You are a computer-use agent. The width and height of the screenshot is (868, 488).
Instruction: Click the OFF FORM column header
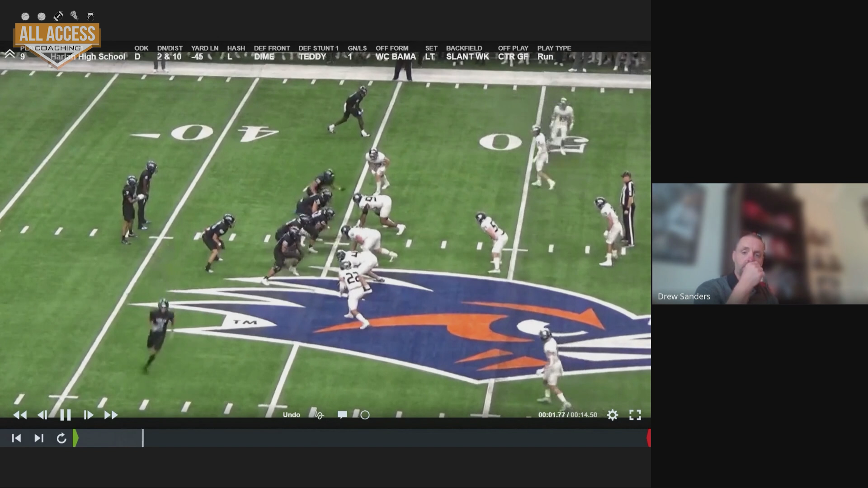392,48
